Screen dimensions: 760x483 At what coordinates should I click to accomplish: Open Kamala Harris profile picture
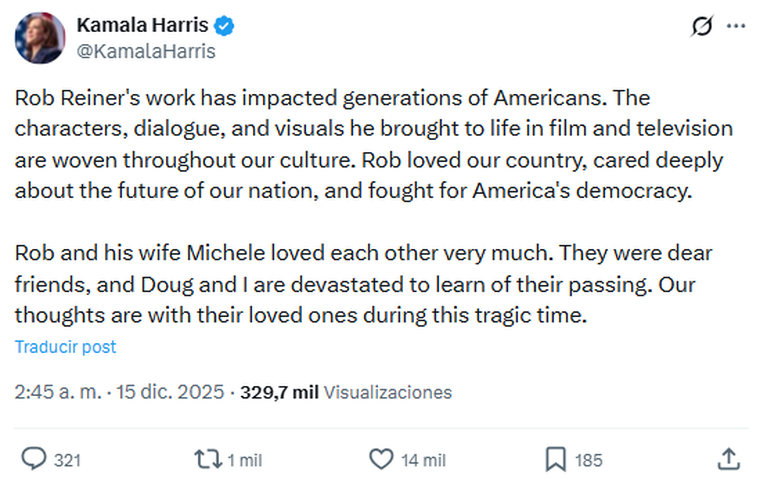[40, 38]
